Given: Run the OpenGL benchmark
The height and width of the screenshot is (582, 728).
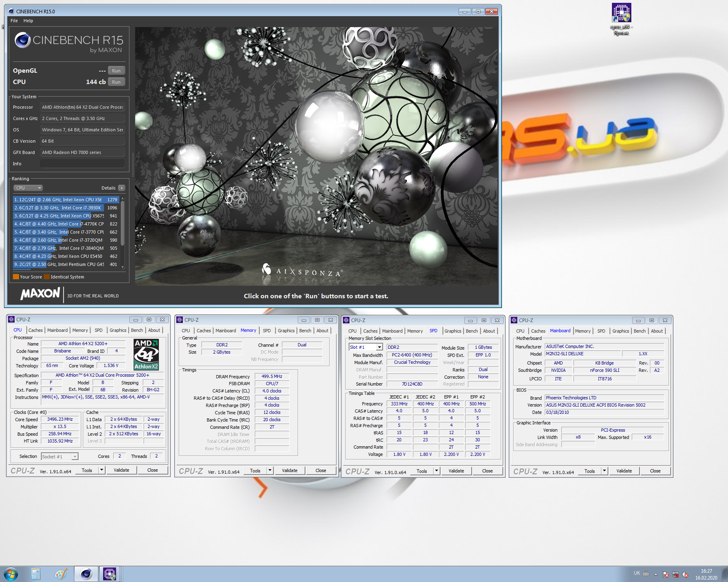Looking at the screenshot, I should pyautogui.click(x=116, y=71).
